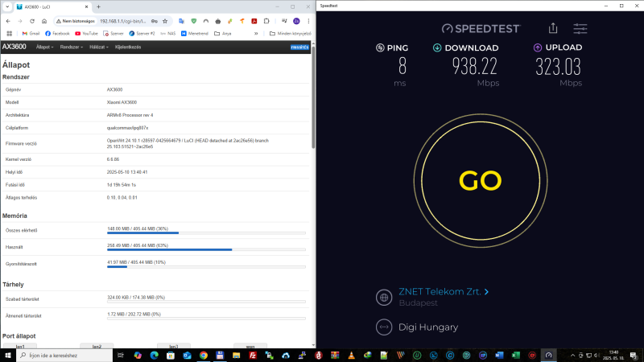Click the PING result icon
Screen dimensions: 644x362
pos(380,47)
